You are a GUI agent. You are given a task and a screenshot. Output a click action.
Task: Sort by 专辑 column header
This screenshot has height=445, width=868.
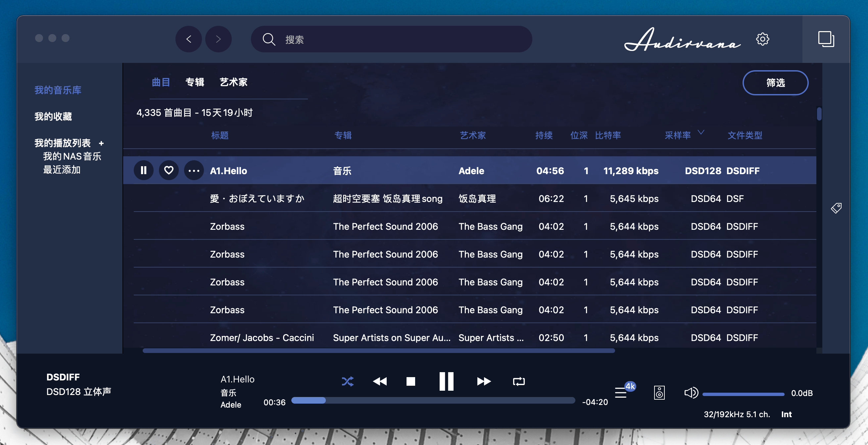coord(343,135)
